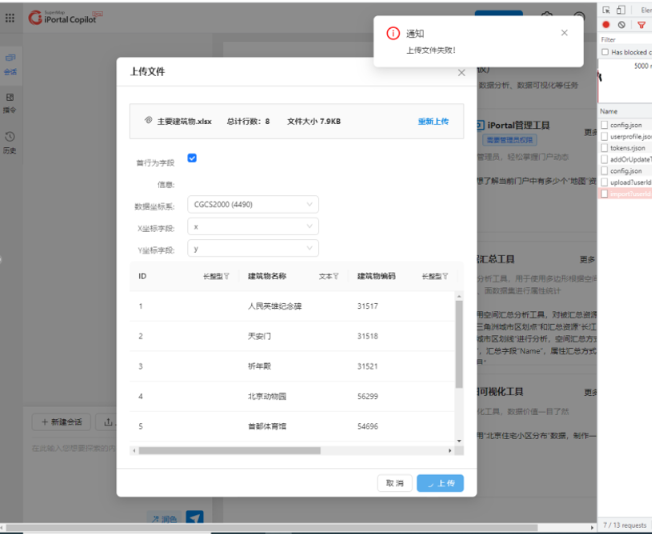Close the 上传文件失败 notification
This screenshot has width=652, height=534.
tap(564, 33)
